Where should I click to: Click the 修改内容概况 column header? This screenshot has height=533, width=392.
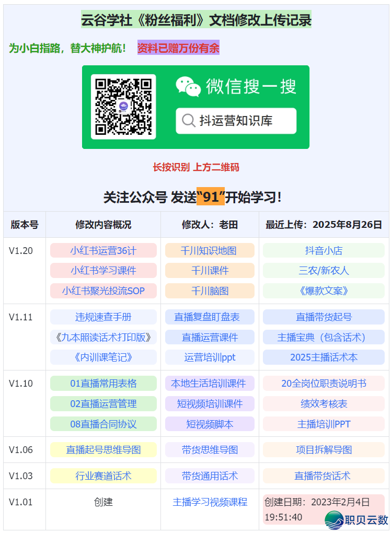tap(103, 224)
